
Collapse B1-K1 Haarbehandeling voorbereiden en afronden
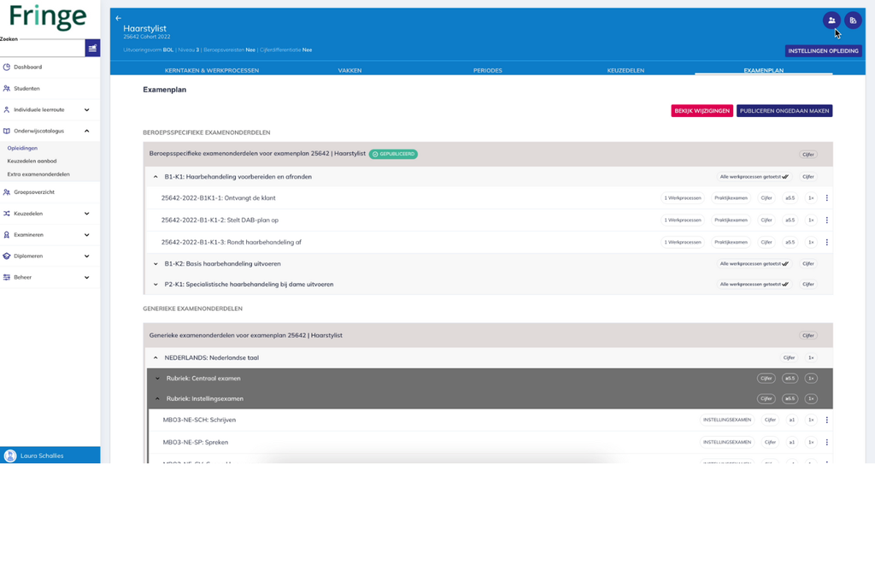click(156, 177)
